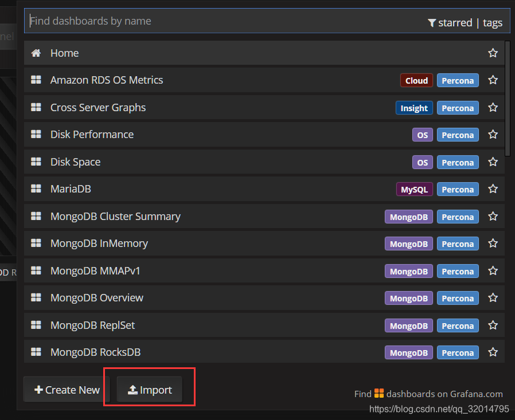Image resolution: width=515 pixels, height=420 pixels.
Task: Open the MongoDB Overview dashboard
Action: click(264, 298)
